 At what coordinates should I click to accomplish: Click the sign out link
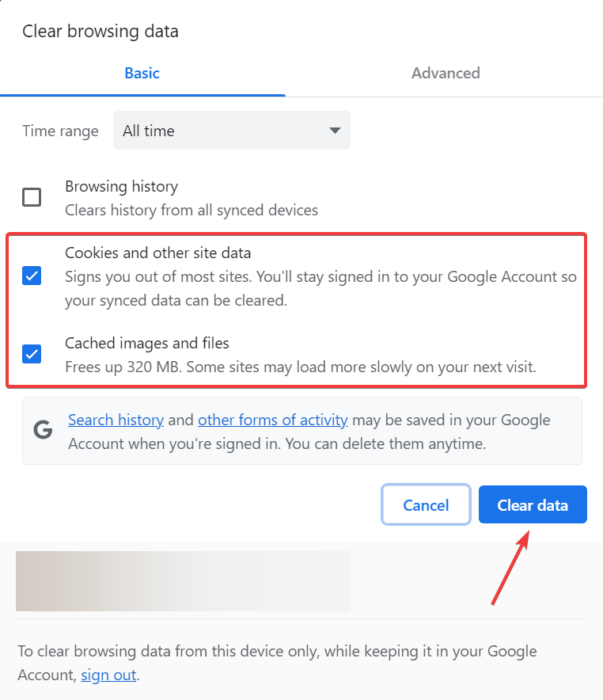coord(108,675)
